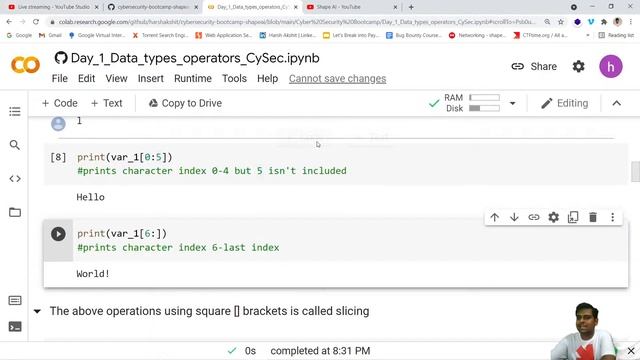Click notebook title Day_1_Data_types_operators_CySec.ipynb
The image size is (640, 360).
click(195, 58)
